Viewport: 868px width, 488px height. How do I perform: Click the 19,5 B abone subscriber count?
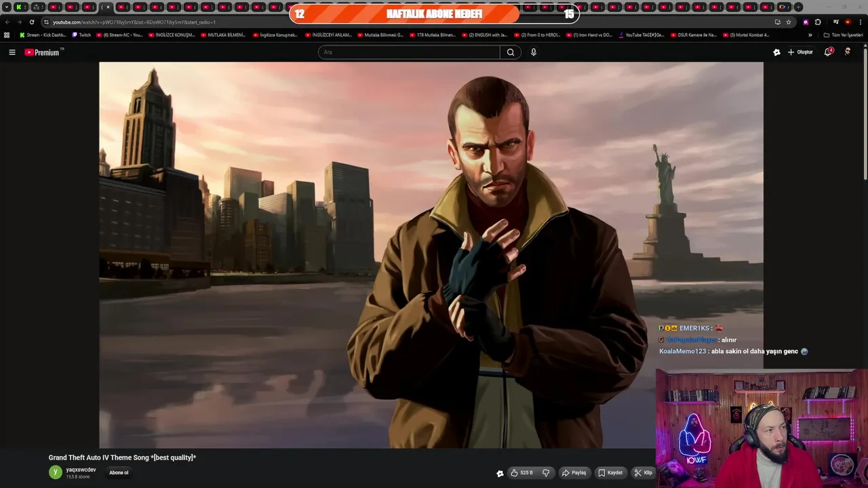[x=78, y=477]
